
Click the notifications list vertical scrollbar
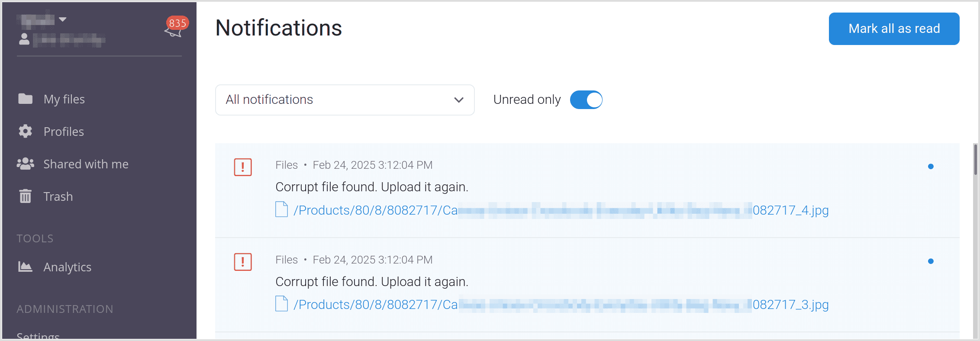[x=975, y=160]
